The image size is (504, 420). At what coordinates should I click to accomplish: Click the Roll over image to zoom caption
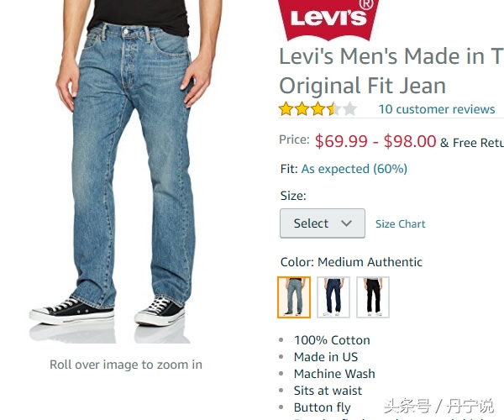126,365
